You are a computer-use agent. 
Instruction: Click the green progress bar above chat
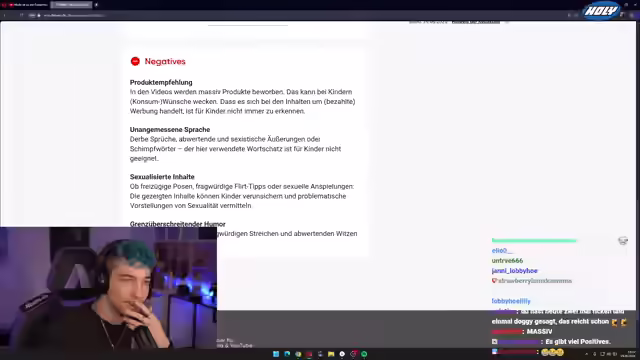pyautogui.click(x=534, y=240)
